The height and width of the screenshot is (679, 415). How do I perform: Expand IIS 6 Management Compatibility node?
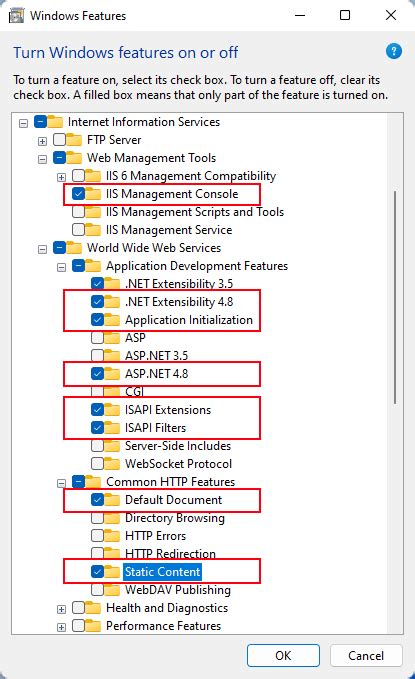click(x=62, y=177)
